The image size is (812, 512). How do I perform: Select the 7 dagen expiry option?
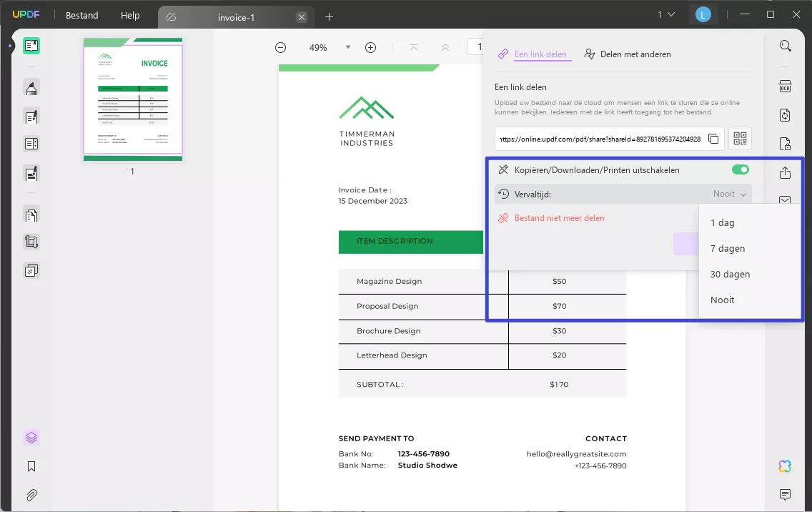[728, 248]
